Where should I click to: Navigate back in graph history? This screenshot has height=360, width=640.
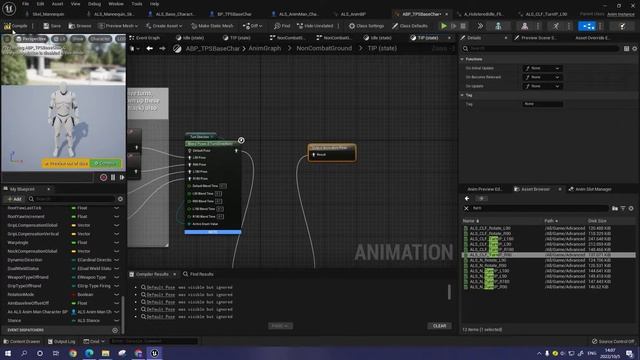coord(150,49)
